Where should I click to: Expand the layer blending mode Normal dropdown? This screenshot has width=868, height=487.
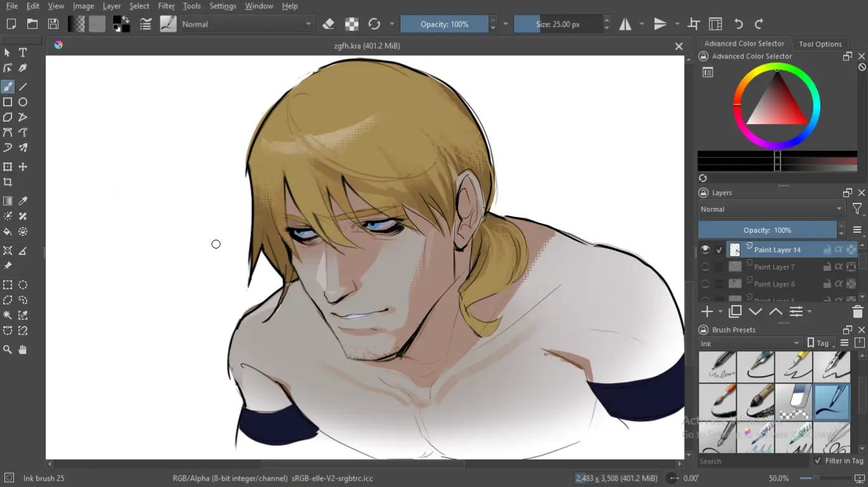[x=771, y=209]
